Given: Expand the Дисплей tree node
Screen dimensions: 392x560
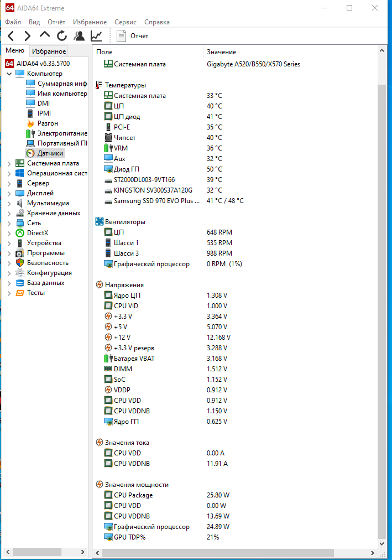Looking at the screenshot, I should pos(9,194).
